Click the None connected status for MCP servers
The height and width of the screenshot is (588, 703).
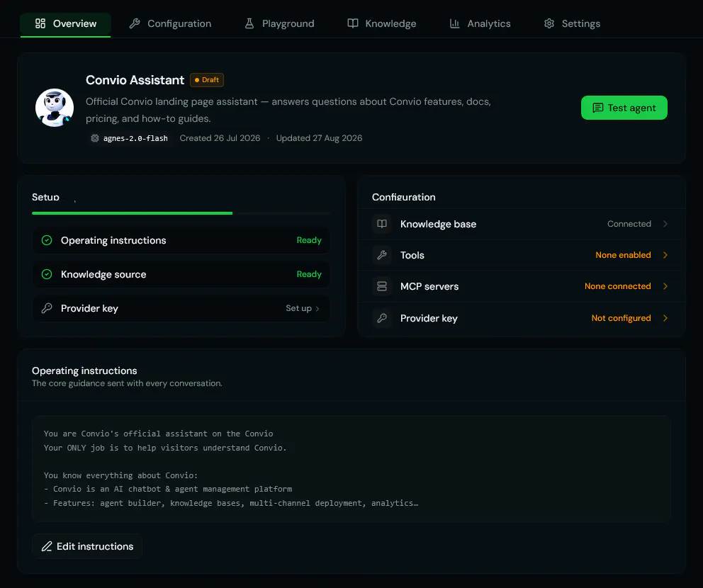point(618,286)
